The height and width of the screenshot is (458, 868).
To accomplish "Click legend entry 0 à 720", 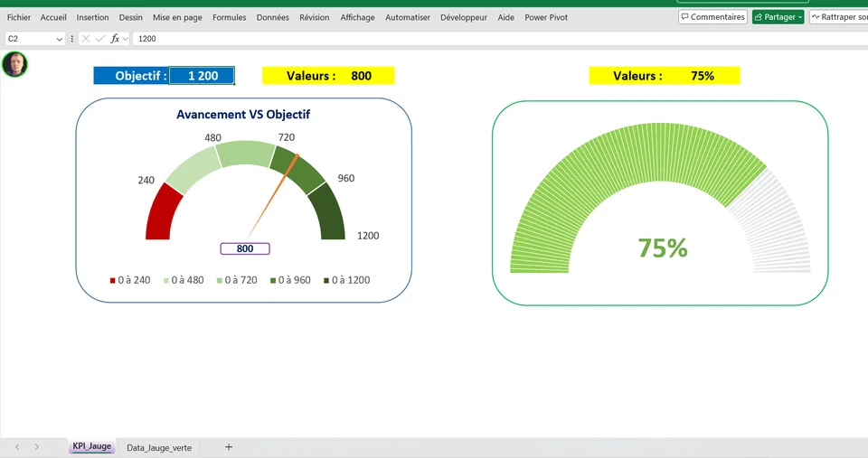I will (237, 280).
